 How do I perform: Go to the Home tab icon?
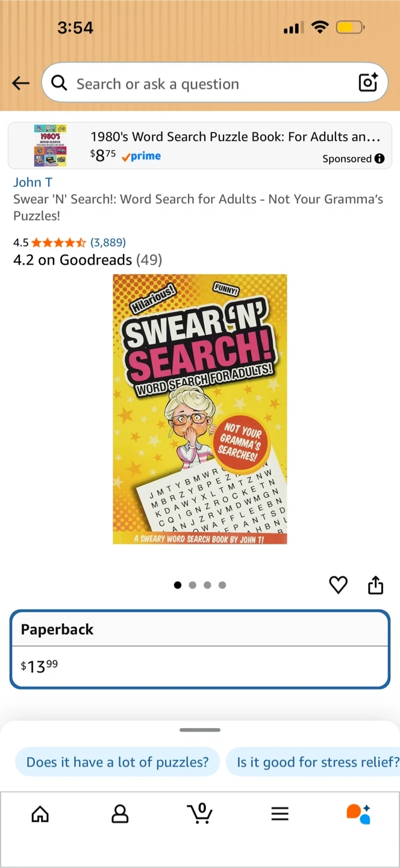coord(40,814)
